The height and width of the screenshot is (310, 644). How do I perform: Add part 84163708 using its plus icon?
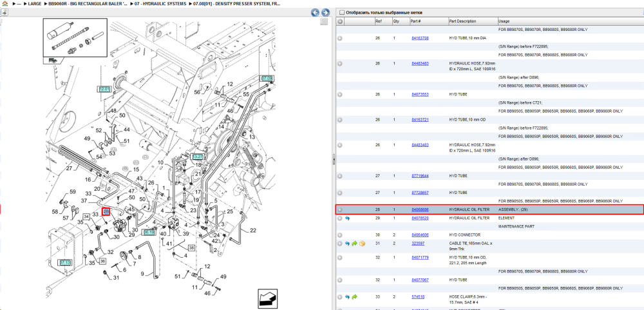coord(340,38)
